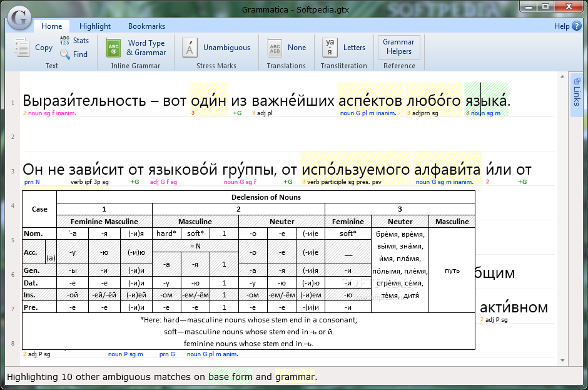Click the word важнейших
This screenshot has height=390, width=588.
pyautogui.click(x=293, y=101)
